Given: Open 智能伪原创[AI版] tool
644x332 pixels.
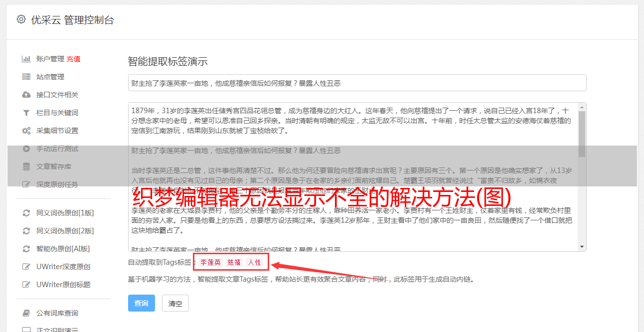Looking at the screenshot, I should point(63,249).
